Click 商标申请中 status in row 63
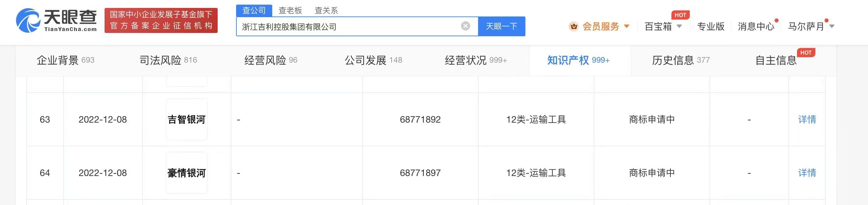Image resolution: width=868 pixels, height=205 pixels. point(652,119)
